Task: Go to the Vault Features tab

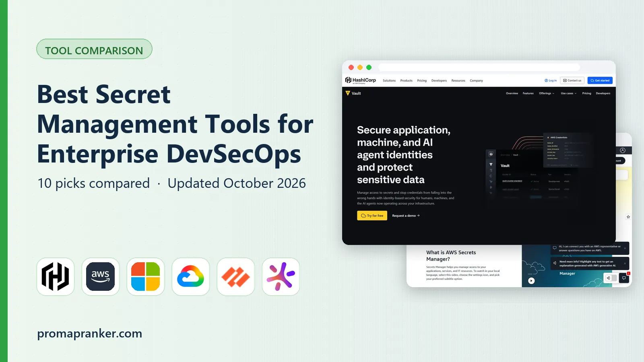Action: tap(528, 93)
